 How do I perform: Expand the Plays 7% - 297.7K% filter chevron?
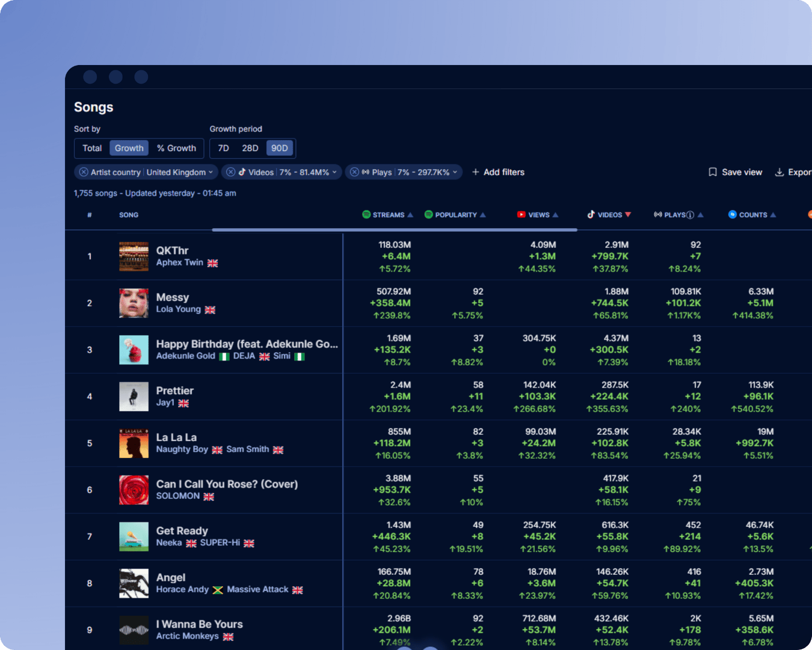pyautogui.click(x=455, y=172)
